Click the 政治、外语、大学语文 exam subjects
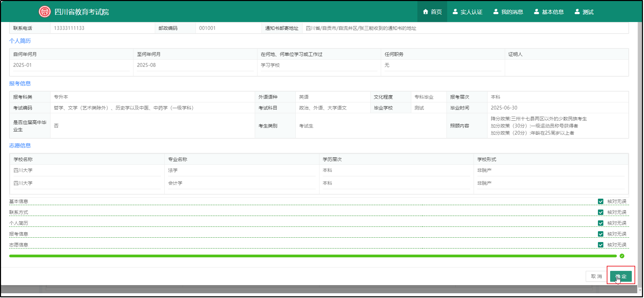Screen dimensions: 644x298 [x=323, y=108]
